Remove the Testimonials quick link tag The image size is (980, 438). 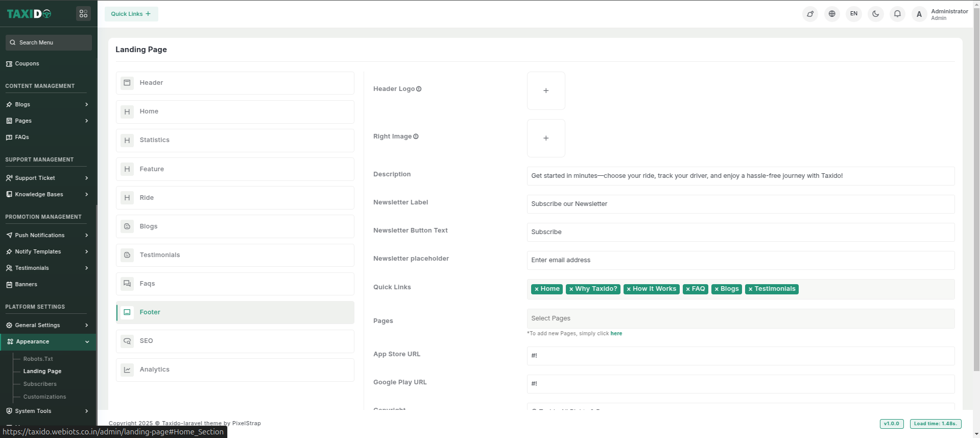(x=750, y=289)
